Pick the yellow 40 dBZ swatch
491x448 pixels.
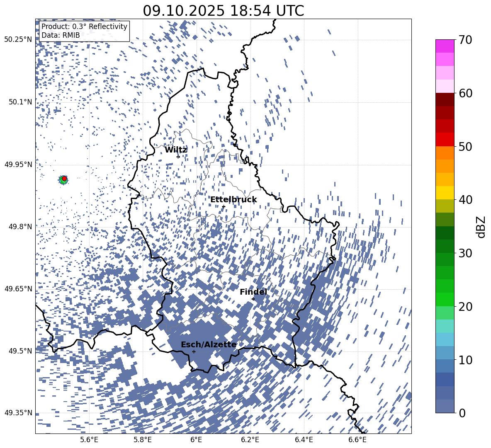click(x=445, y=193)
